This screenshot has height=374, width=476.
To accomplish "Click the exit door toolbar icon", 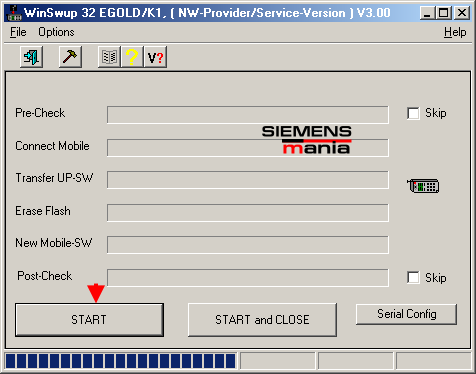I will pyautogui.click(x=31, y=57).
